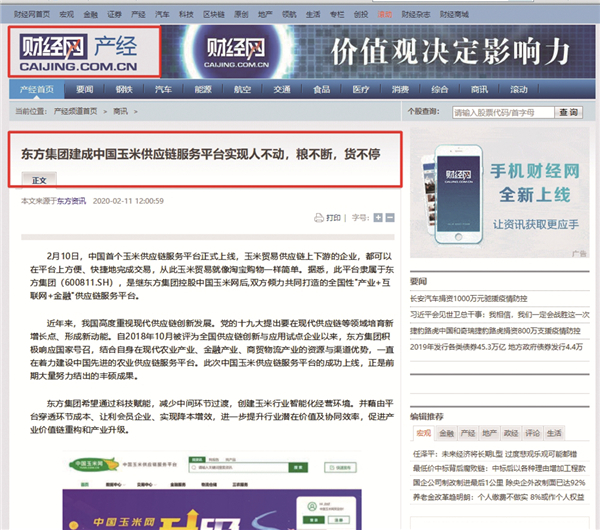Click the 打印 print link
This screenshot has width=600, height=530.
(x=333, y=218)
